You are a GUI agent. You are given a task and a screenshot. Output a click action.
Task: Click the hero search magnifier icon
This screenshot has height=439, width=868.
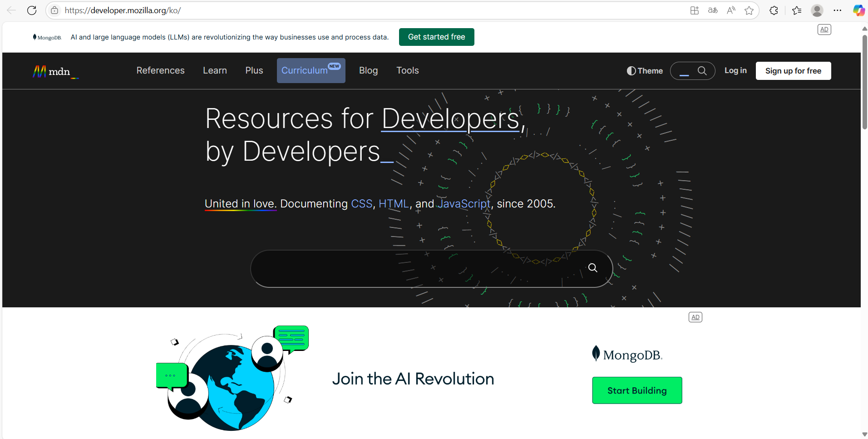(x=592, y=268)
